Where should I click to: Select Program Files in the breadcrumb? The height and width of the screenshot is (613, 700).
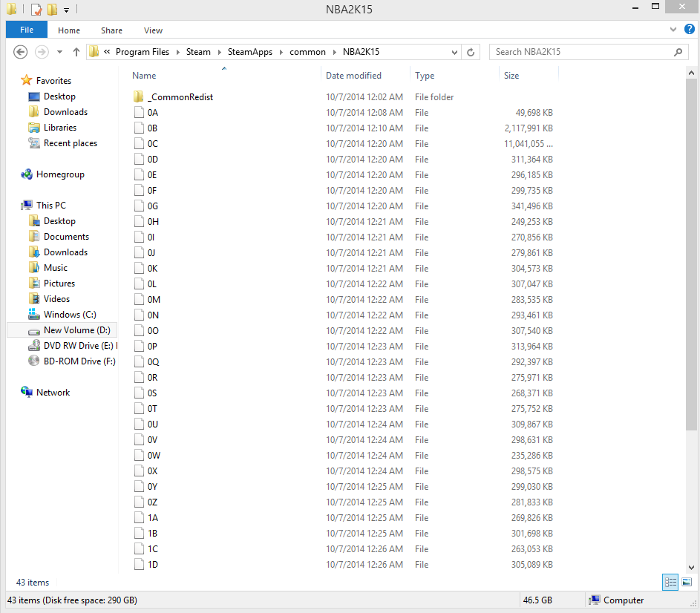pos(143,52)
